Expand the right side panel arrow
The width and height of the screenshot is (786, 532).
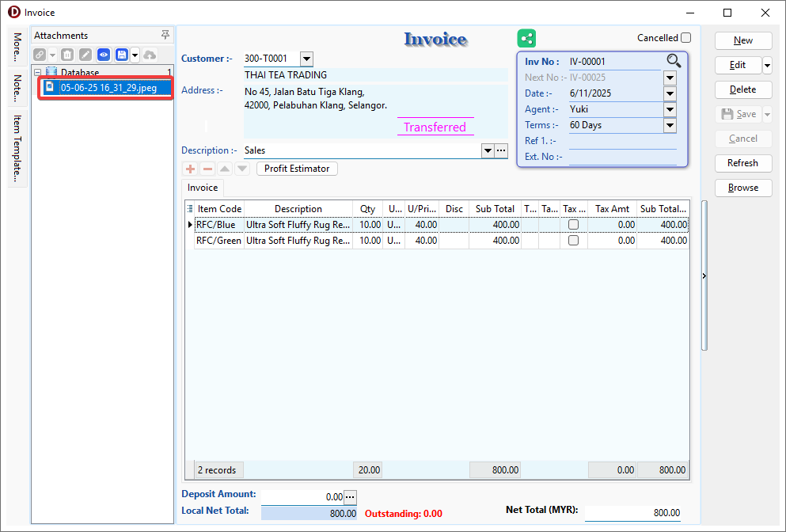(x=704, y=275)
